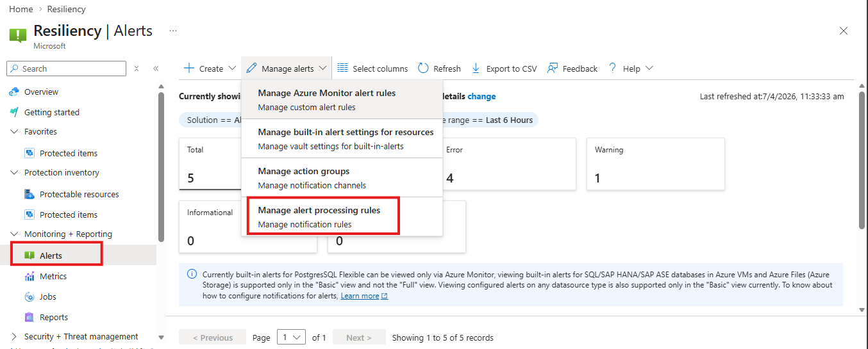
Task: Toggle the Manage alerts dropdown chevron
Action: coord(322,69)
